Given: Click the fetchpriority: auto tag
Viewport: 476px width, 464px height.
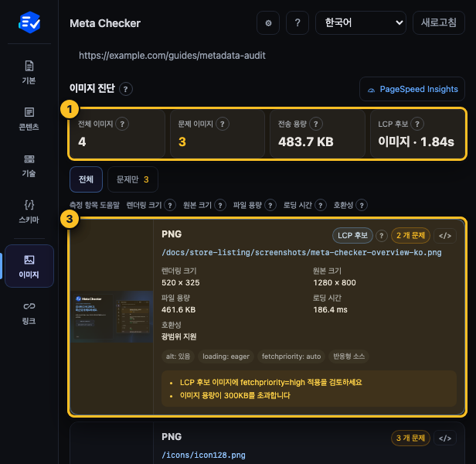Looking at the screenshot, I should 291,357.
